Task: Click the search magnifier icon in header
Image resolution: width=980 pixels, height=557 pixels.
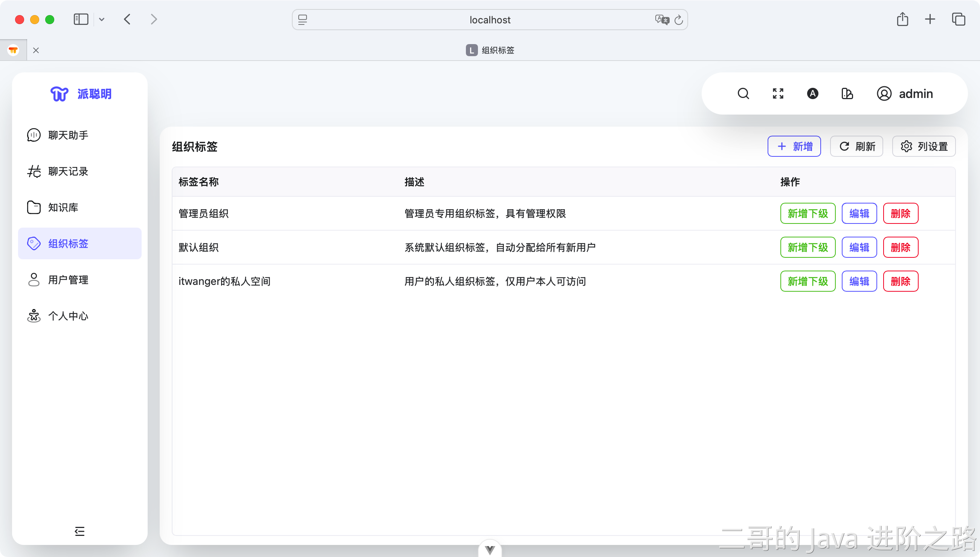Action: pos(743,94)
